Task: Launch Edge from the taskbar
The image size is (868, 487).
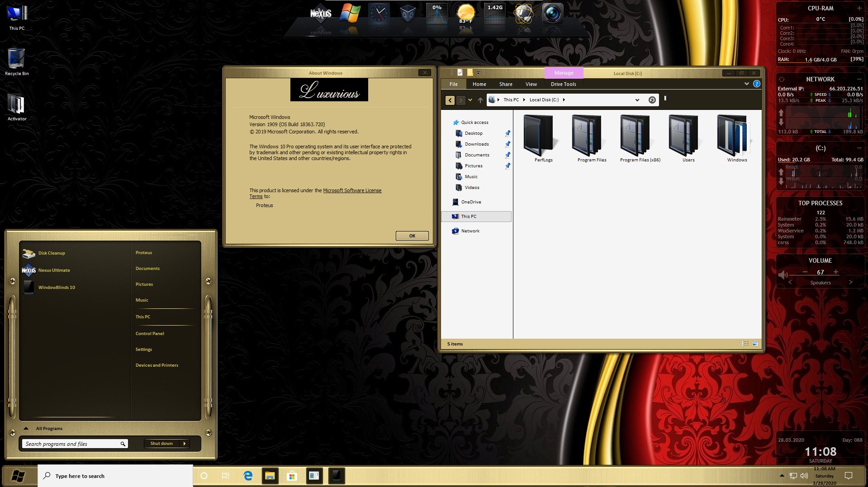Action: [248, 476]
